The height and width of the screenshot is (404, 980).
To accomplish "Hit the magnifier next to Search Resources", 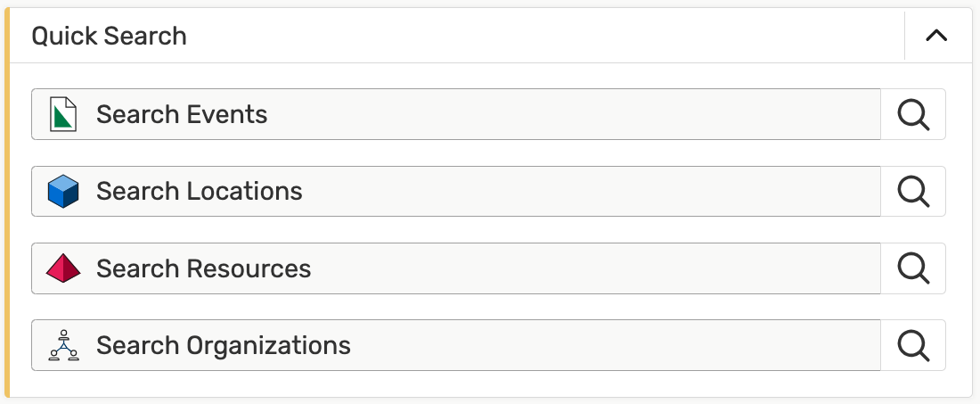I will tap(913, 268).
